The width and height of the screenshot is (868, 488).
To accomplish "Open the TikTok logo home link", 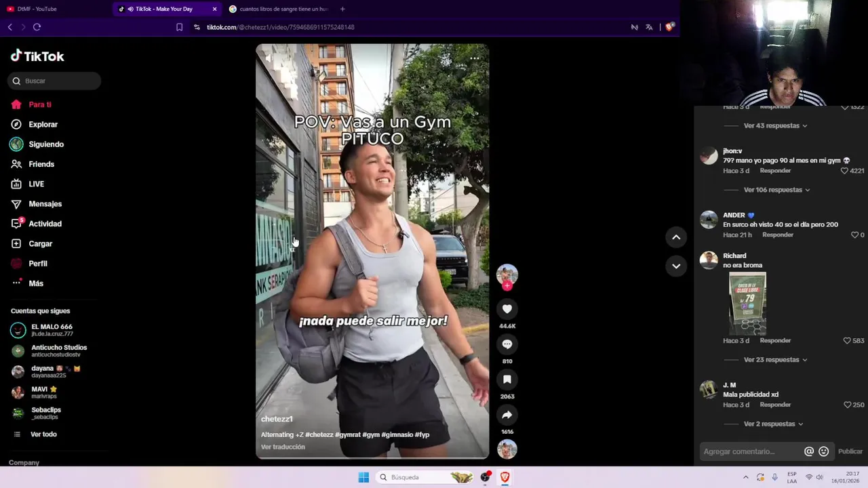I will [x=37, y=56].
